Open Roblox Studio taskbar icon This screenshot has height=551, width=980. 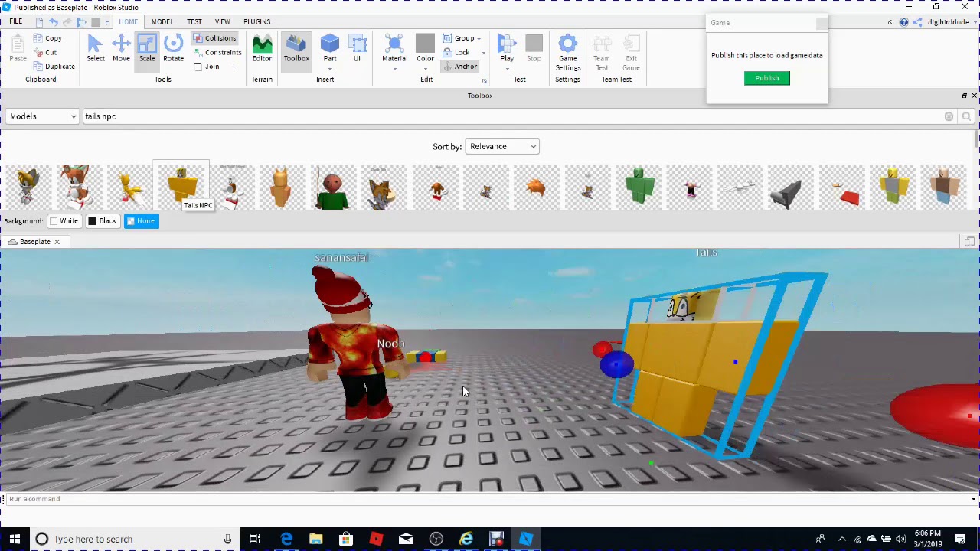tap(526, 539)
